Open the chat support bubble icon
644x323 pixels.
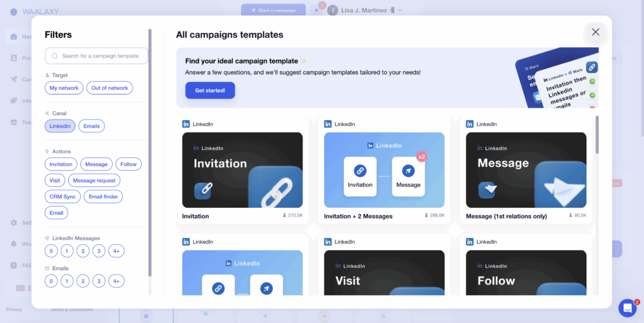click(627, 308)
